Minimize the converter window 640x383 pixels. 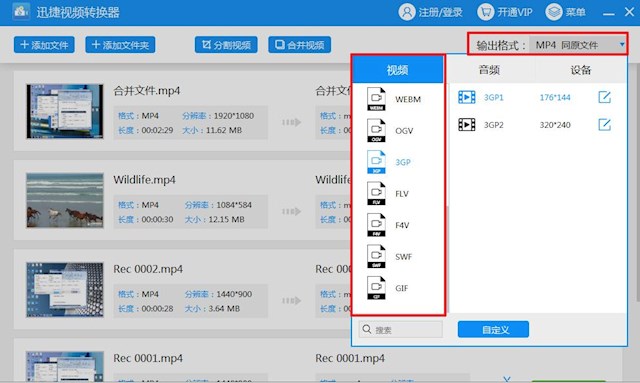click(609, 13)
